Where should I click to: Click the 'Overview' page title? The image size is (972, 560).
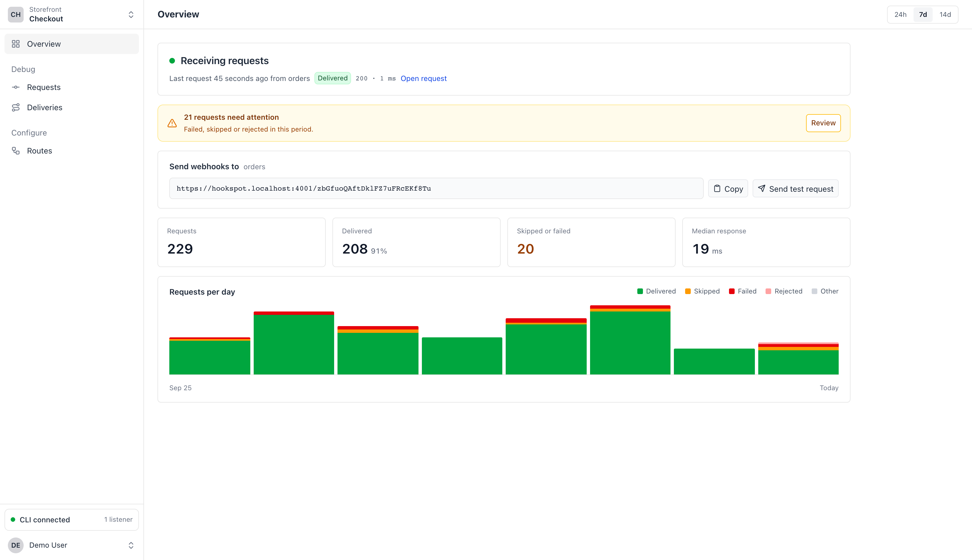pyautogui.click(x=178, y=15)
